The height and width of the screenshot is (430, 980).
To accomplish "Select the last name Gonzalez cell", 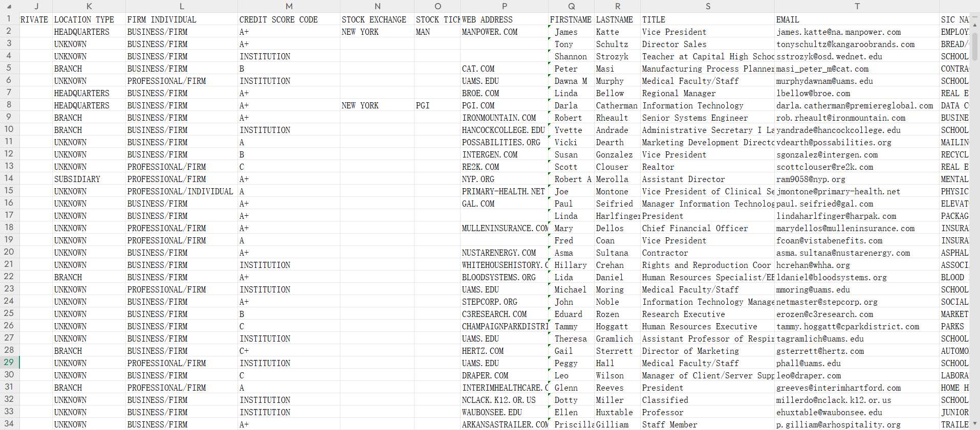I will coord(617,154).
